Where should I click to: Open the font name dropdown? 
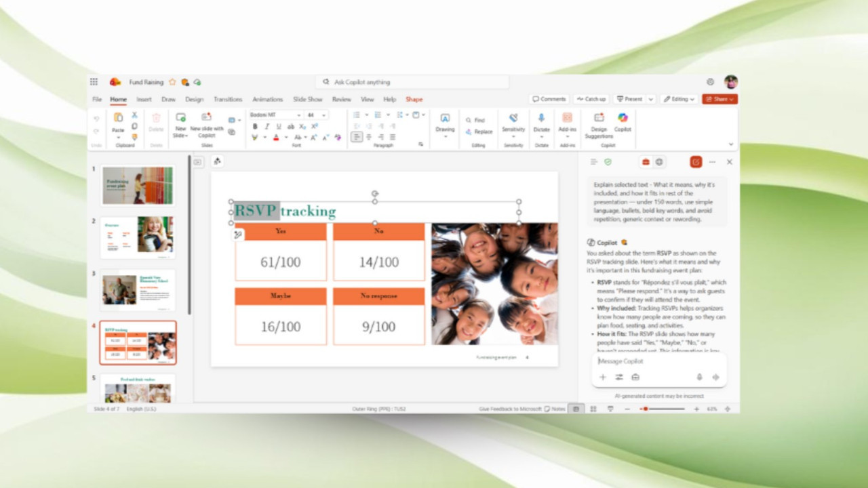(x=299, y=115)
